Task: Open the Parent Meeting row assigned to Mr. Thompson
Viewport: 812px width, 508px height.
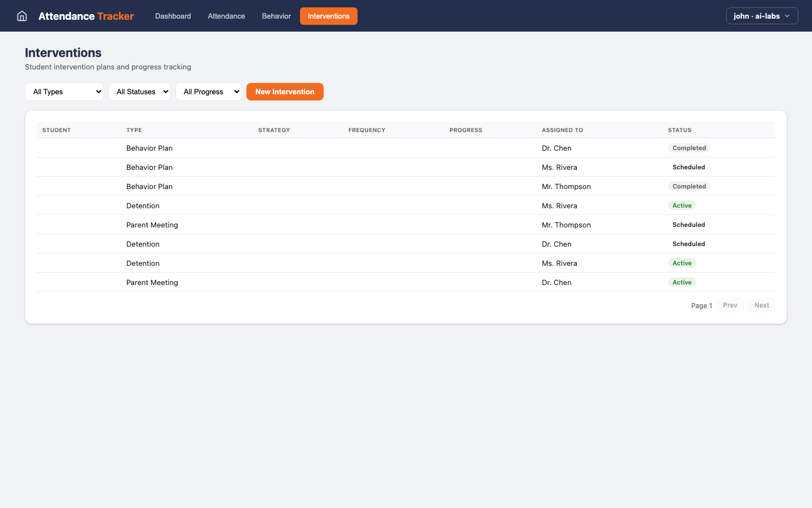Action: [152, 225]
